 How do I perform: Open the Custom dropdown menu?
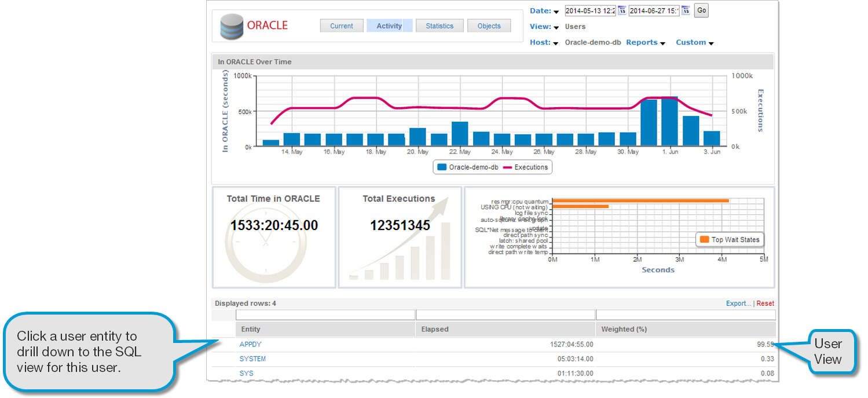pyautogui.click(x=695, y=42)
